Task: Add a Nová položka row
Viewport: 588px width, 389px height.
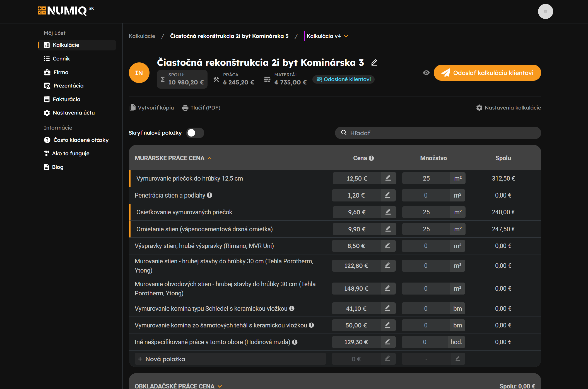Action: (x=165, y=359)
